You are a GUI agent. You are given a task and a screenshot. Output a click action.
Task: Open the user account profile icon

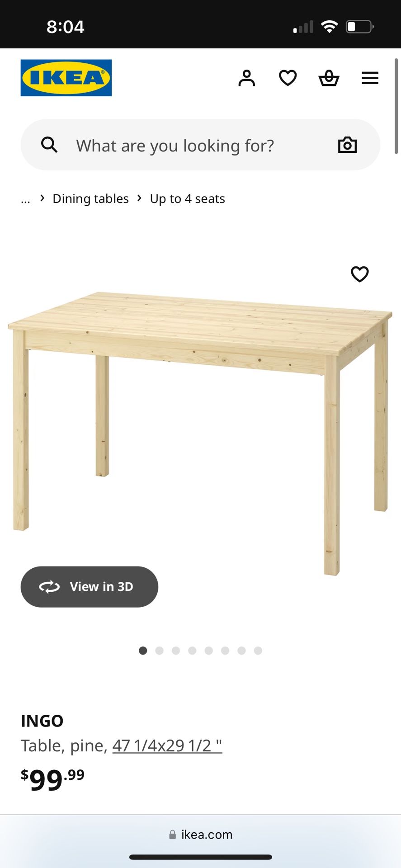pos(247,78)
